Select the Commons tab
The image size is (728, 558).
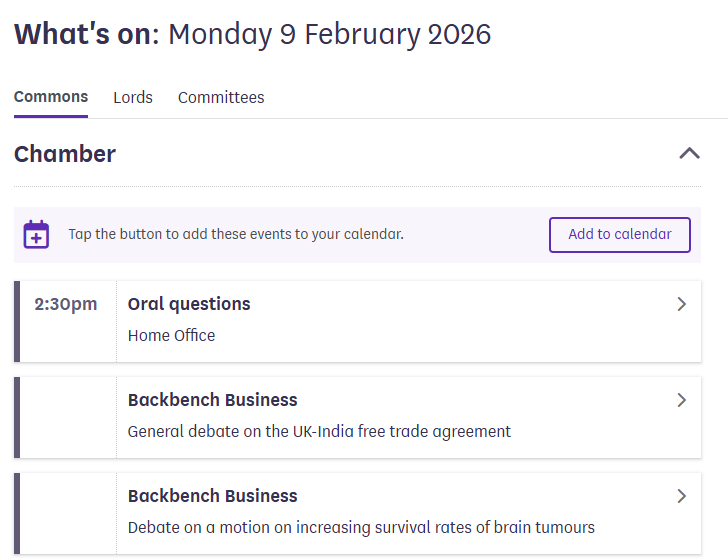tap(51, 97)
